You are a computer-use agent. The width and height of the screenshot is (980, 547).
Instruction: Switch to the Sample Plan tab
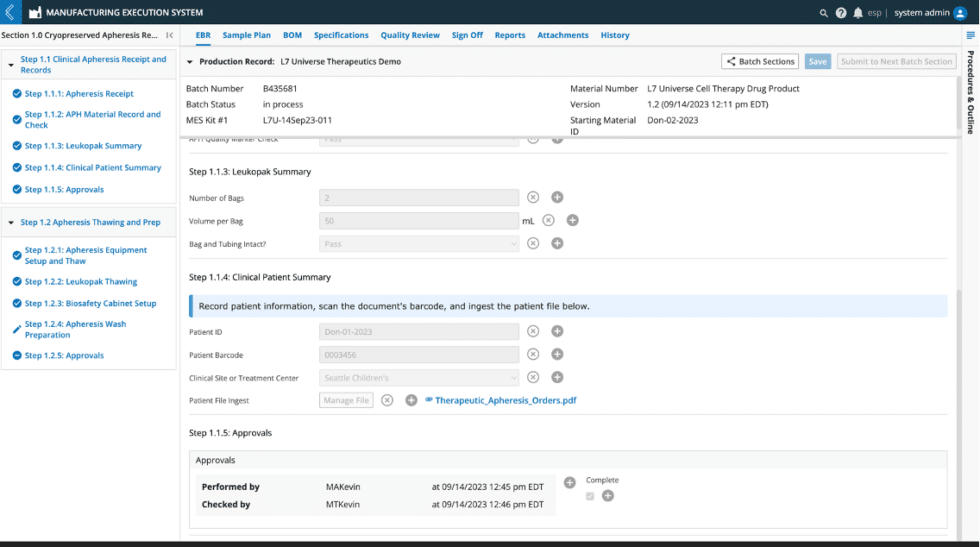click(246, 35)
